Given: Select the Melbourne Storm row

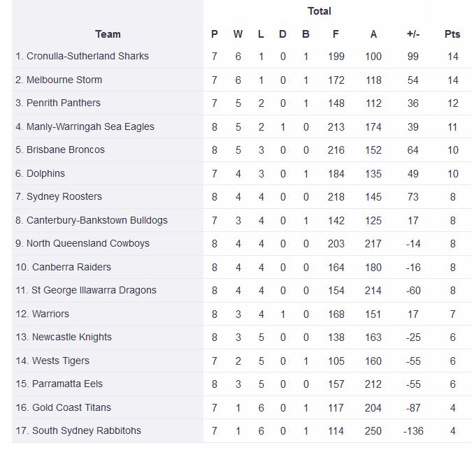Looking at the screenshot, I should point(64,80).
